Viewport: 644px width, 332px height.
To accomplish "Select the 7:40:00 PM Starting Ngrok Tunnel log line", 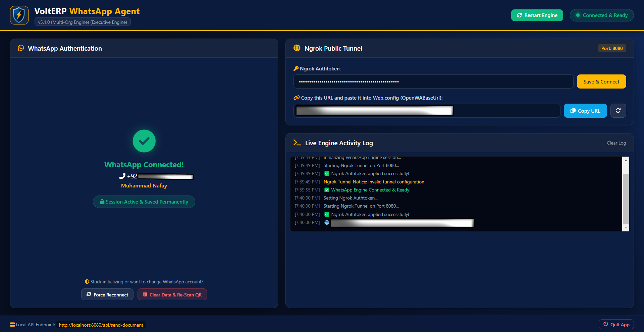I will pos(361,206).
